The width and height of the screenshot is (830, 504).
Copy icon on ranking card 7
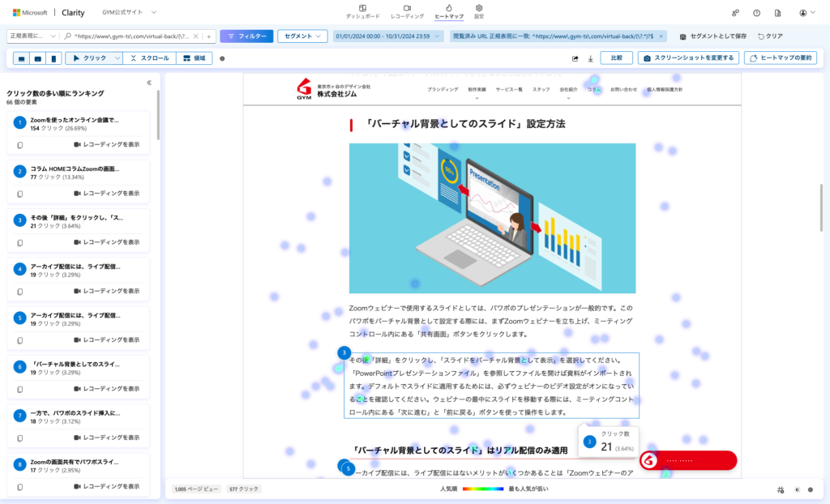(x=19, y=438)
